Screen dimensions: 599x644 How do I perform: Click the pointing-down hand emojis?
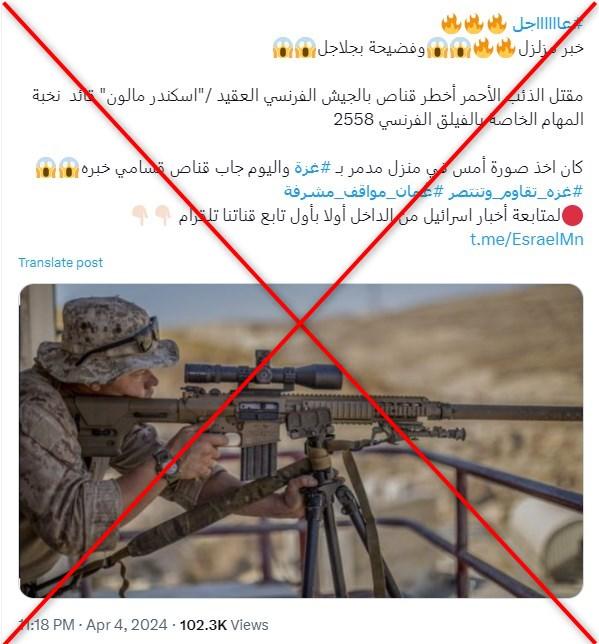[x=151, y=215]
